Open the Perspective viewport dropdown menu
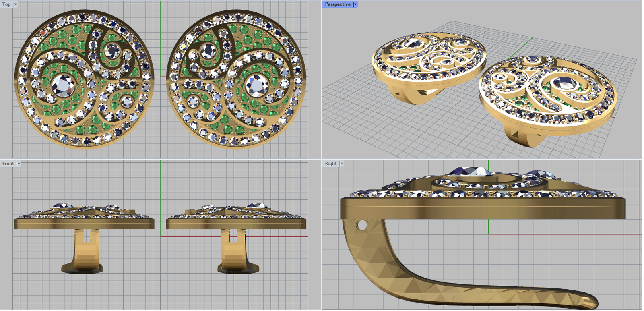Viewport: 644px width, 311px height. (x=355, y=4)
